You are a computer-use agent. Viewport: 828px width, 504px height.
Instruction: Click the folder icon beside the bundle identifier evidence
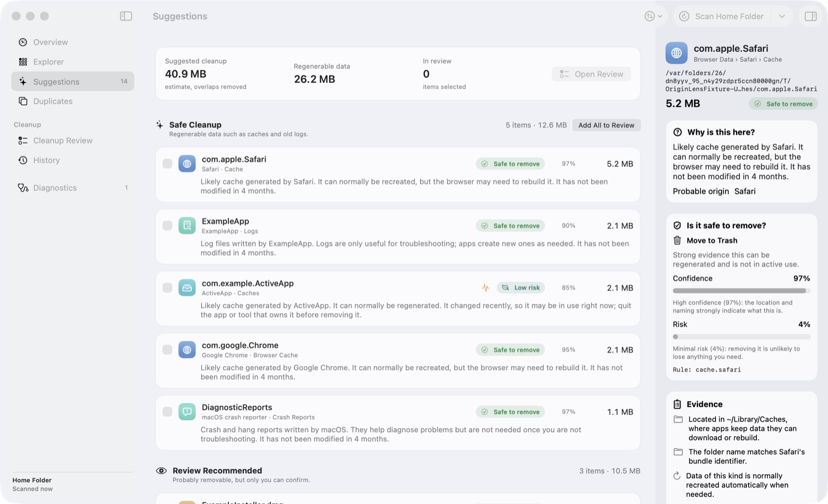tap(678, 452)
